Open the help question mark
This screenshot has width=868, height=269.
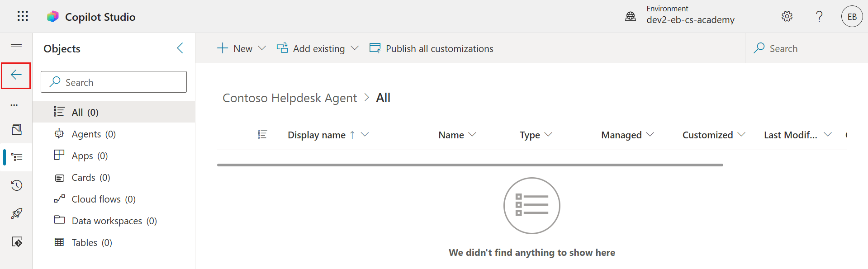[819, 16]
